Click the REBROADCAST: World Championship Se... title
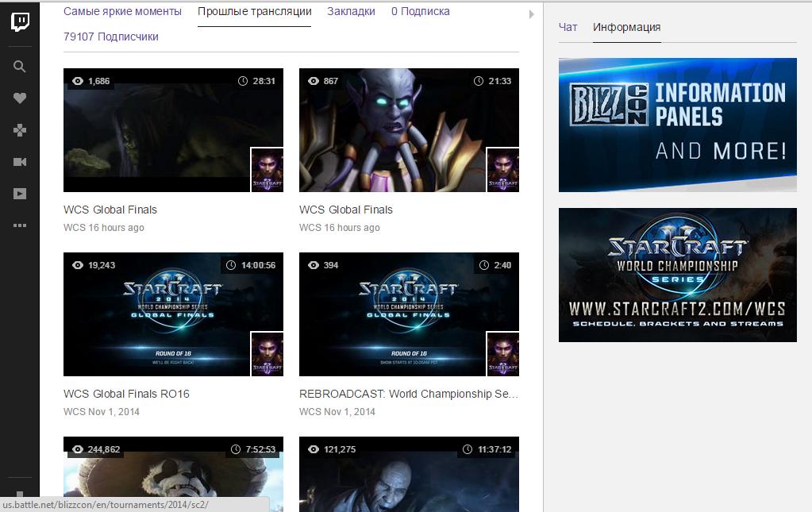 pyautogui.click(x=409, y=394)
